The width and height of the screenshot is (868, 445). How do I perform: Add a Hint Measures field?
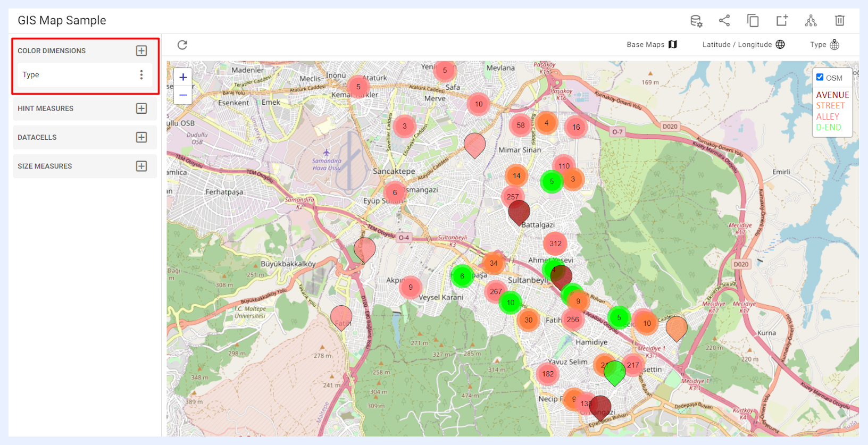[x=141, y=108]
